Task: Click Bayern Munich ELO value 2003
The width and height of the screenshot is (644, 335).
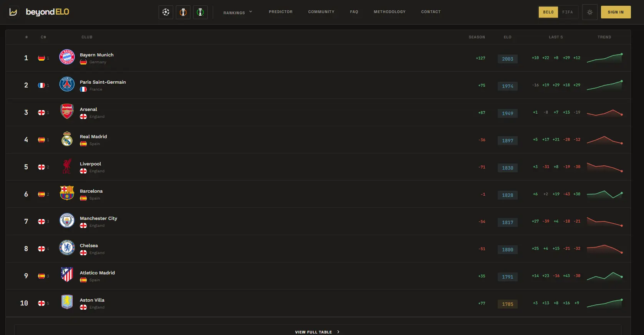Action: tap(508, 59)
